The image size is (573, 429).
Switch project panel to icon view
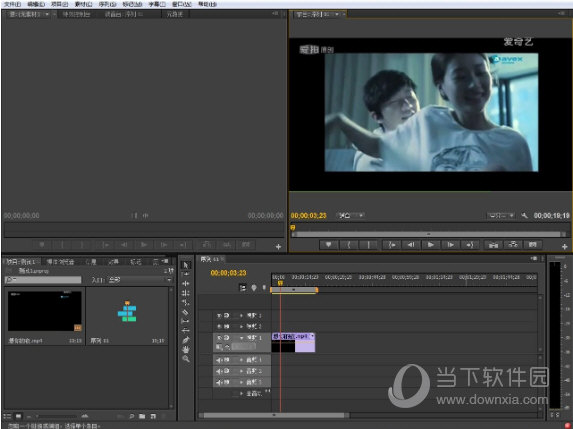[18, 416]
